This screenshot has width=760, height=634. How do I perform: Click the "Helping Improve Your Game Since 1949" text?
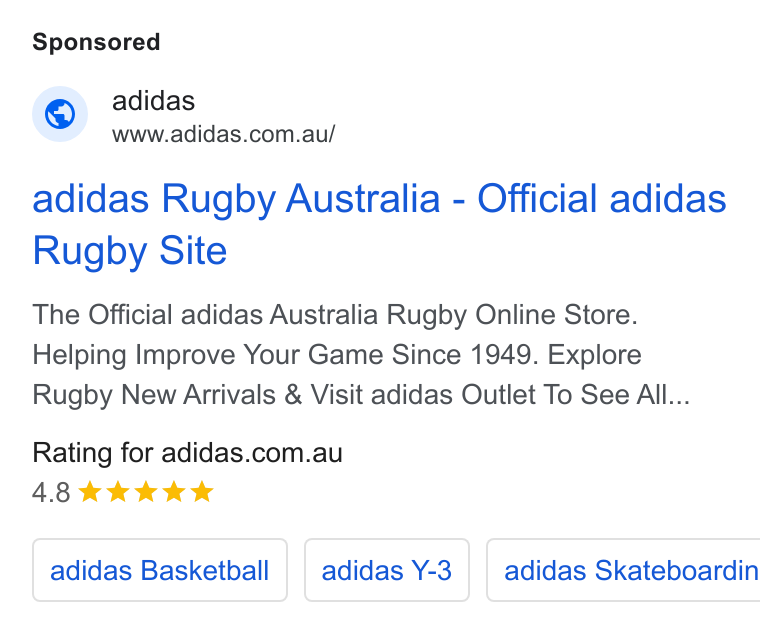[285, 354]
